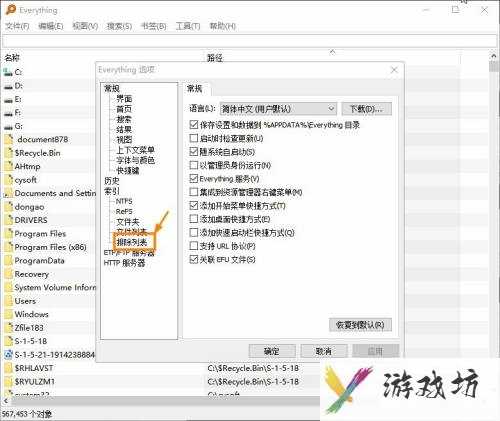The height and width of the screenshot is (421, 500).
Task: Open 字体与颜色 page in options tree
Action: coord(135,160)
